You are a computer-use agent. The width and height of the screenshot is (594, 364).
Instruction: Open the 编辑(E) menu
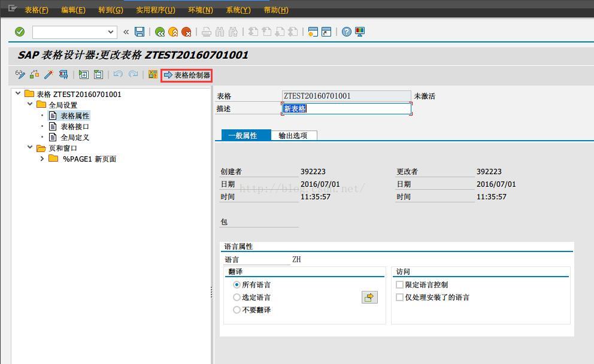tap(73, 10)
